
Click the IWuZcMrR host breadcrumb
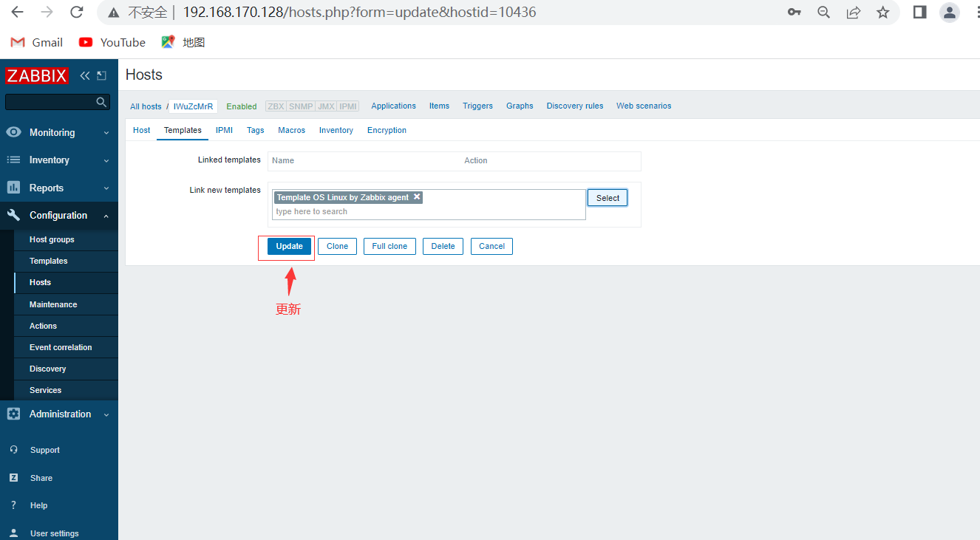193,106
